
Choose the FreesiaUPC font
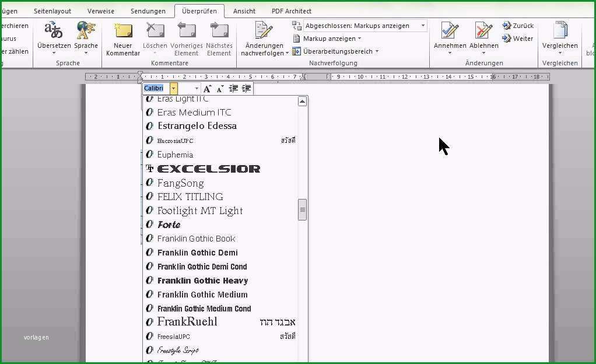(x=220, y=336)
